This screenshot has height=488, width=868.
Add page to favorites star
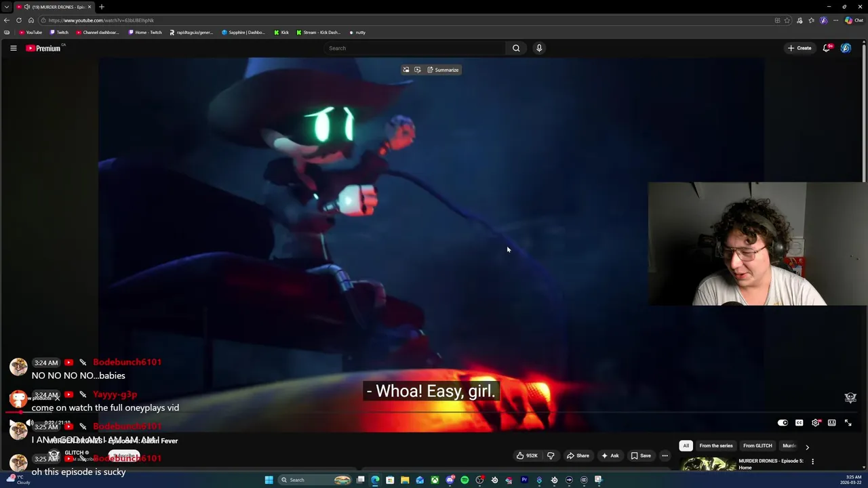787,20
